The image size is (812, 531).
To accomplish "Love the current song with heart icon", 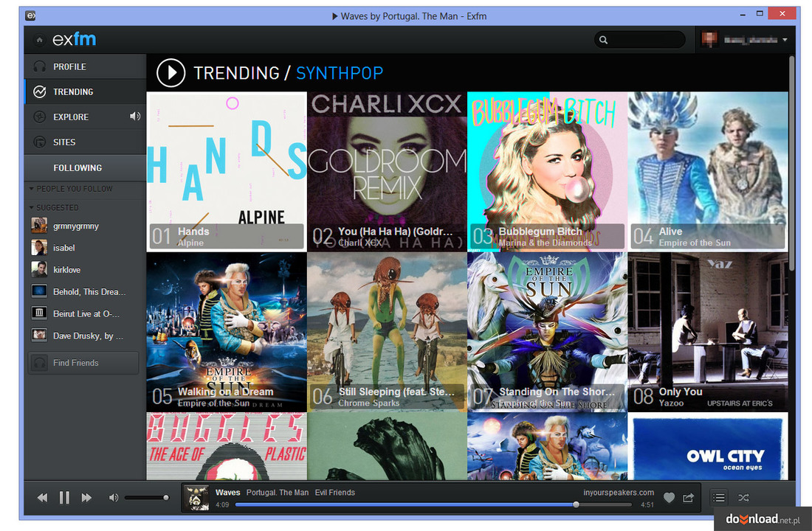I will pos(669,498).
